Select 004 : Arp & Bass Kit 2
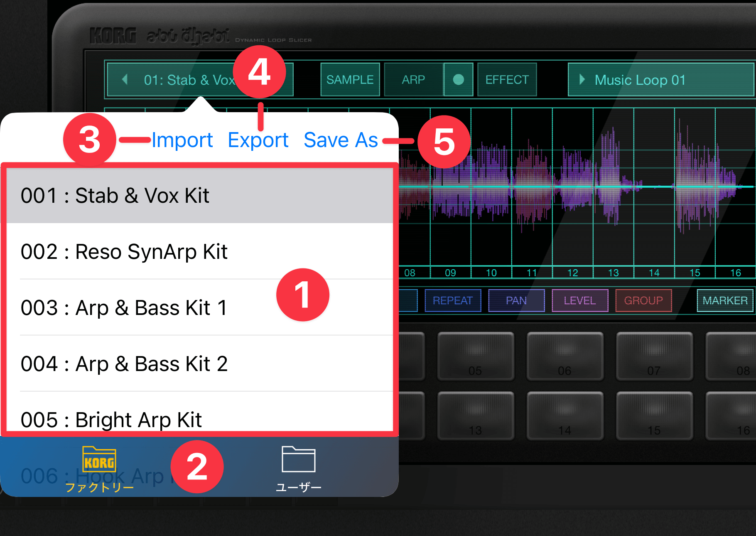Screen dimensions: 756x536 click(x=200, y=364)
